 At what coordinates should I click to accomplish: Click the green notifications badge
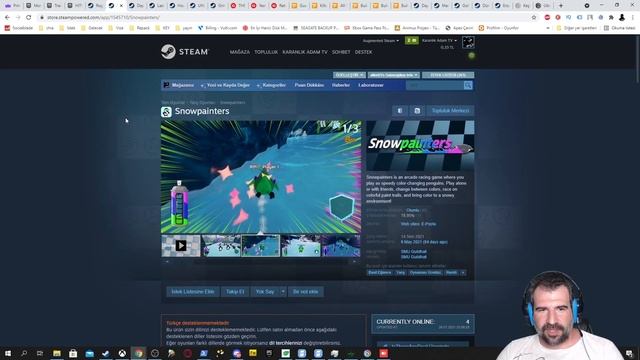pos(411,40)
